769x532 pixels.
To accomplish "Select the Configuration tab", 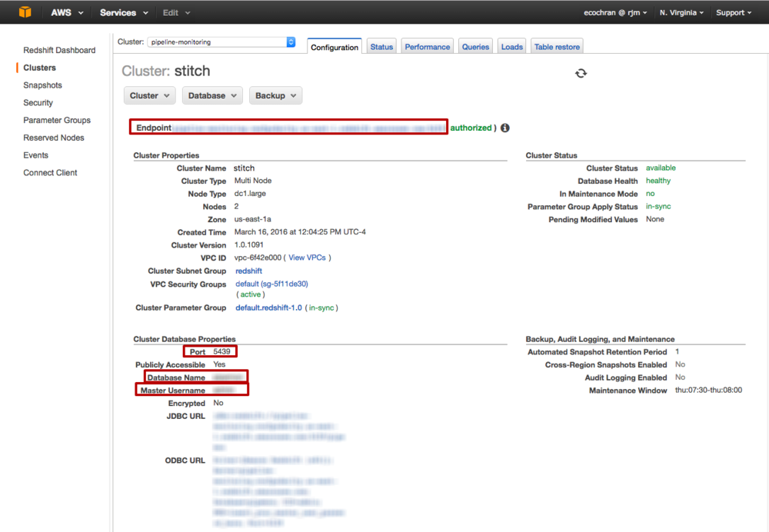I will (x=335, y=47).
